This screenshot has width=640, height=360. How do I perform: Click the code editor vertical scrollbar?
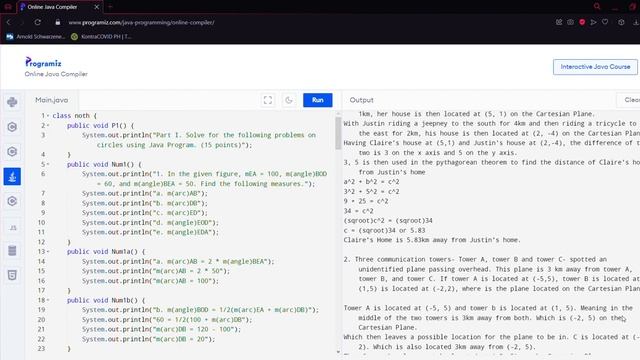338,133
